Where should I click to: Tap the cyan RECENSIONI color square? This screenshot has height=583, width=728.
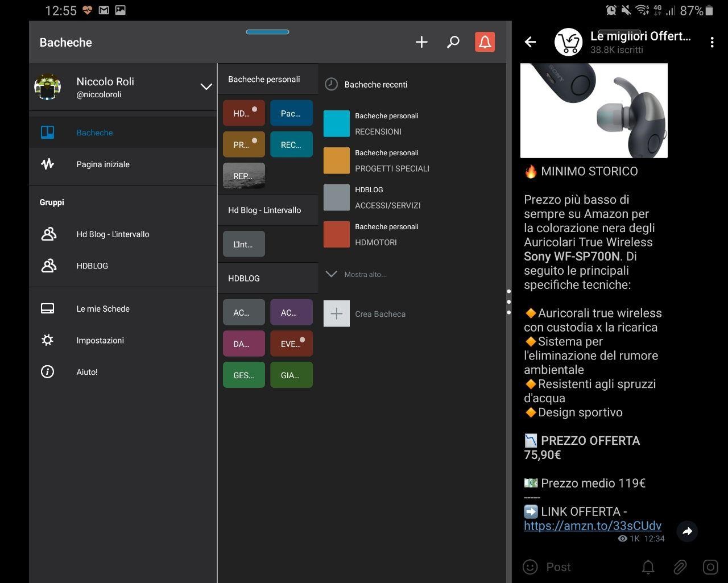pos(337,124)
